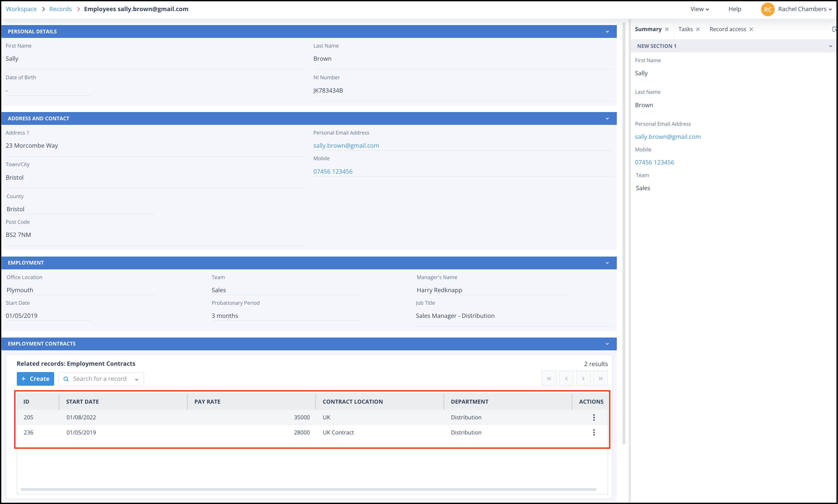838x504 pixels.
Task: Click mobile number in Summary panel
Action: pyautogui.click(x=654, y=162)
